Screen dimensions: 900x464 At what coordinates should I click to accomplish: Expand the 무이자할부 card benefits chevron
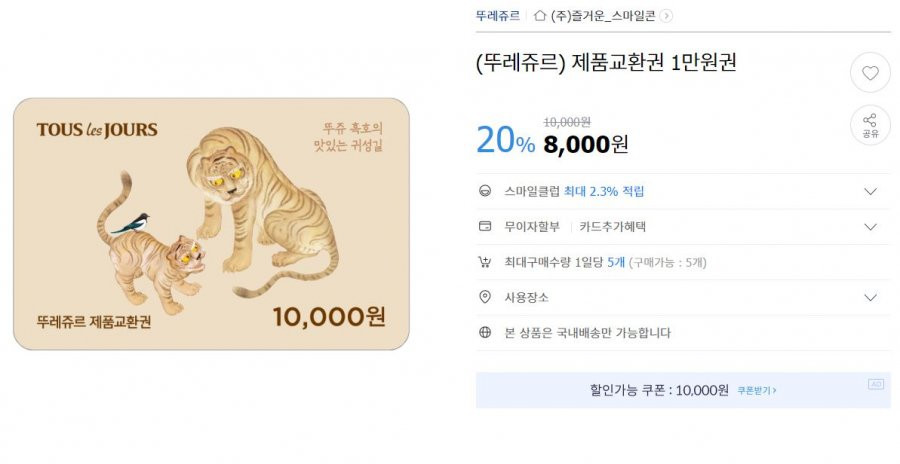[x=871, y=227]
